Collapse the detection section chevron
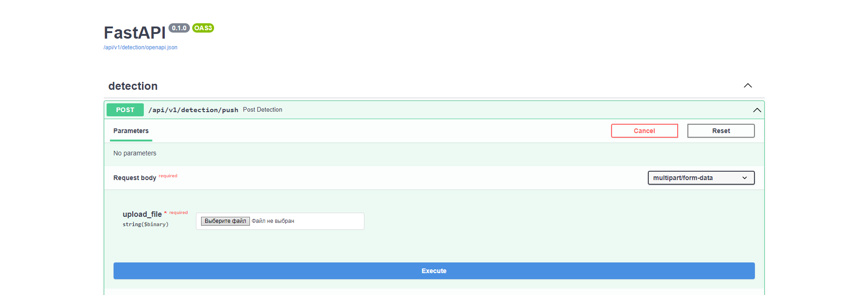868x295 pixels. (x=747, y=86)
